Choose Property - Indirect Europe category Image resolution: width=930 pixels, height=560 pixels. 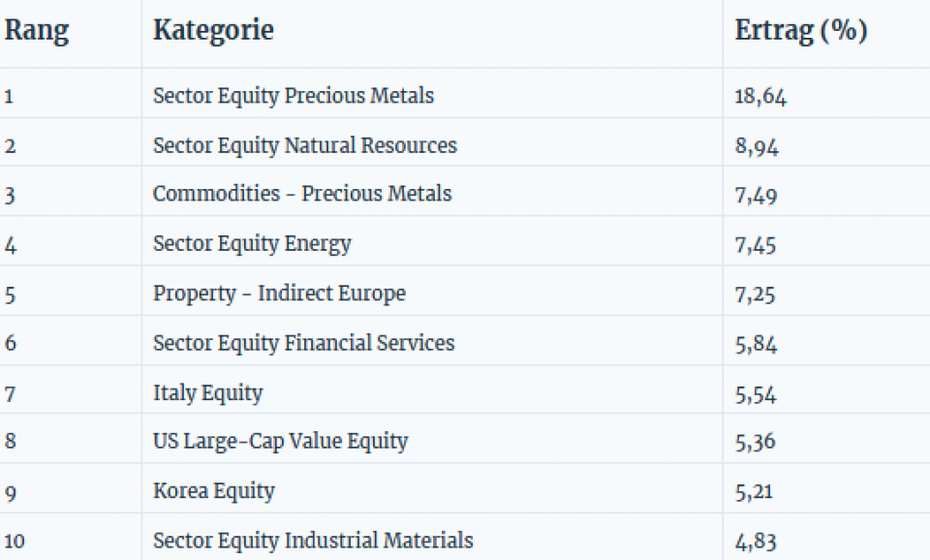(x=279, y=294)
